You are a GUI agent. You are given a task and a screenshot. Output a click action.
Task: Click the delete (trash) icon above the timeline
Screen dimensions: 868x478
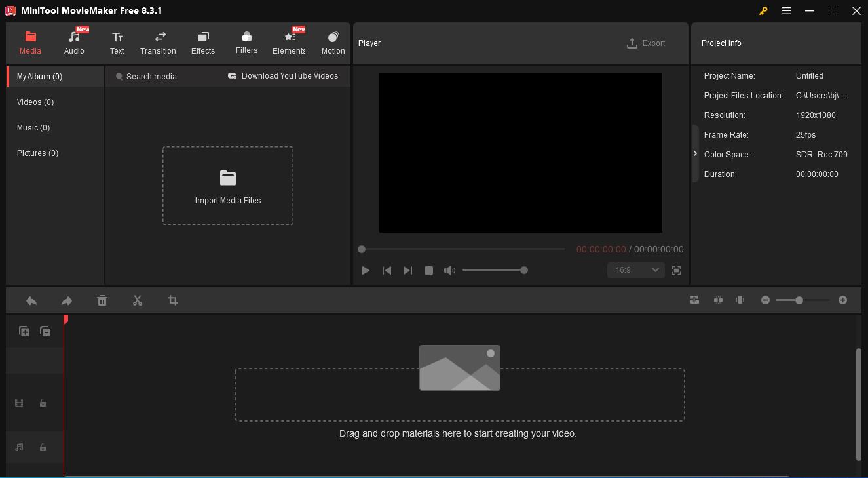102,300
